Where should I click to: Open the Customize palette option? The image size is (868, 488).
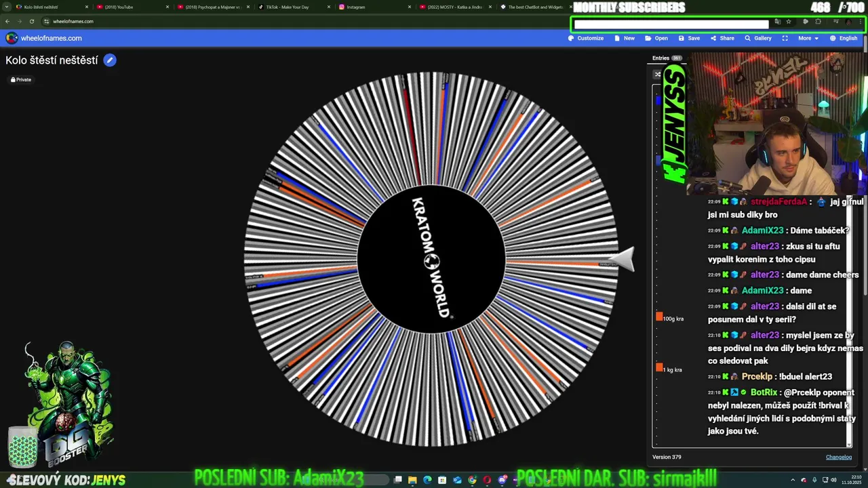(x=586, y=38)
